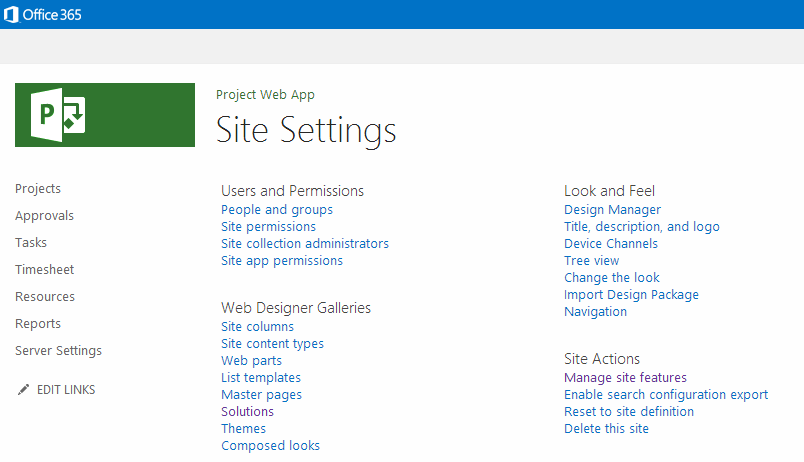The image size is (804, 462).
Task: Click Title, description, and logo link
Action: (642, 227)
